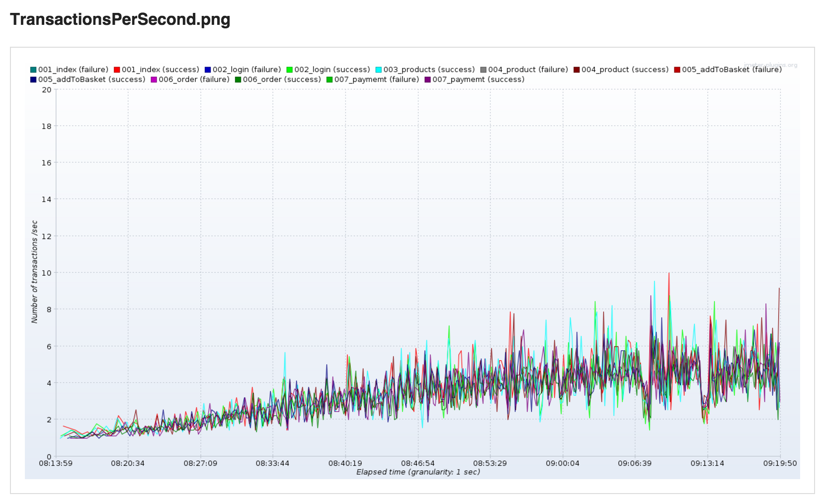Click the time label 08:27:09

coord(200,463)
